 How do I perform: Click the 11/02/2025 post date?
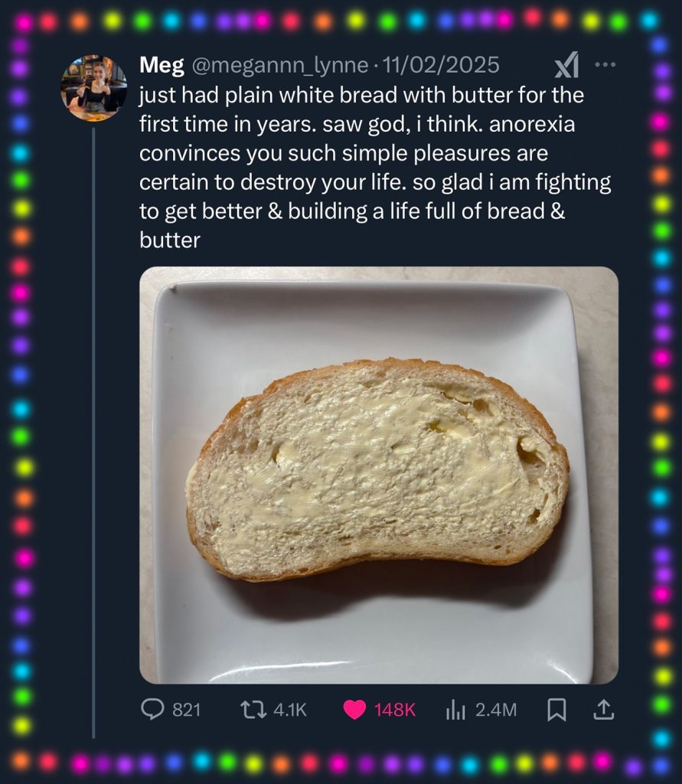pyautogui.click(x=442, y=66)
